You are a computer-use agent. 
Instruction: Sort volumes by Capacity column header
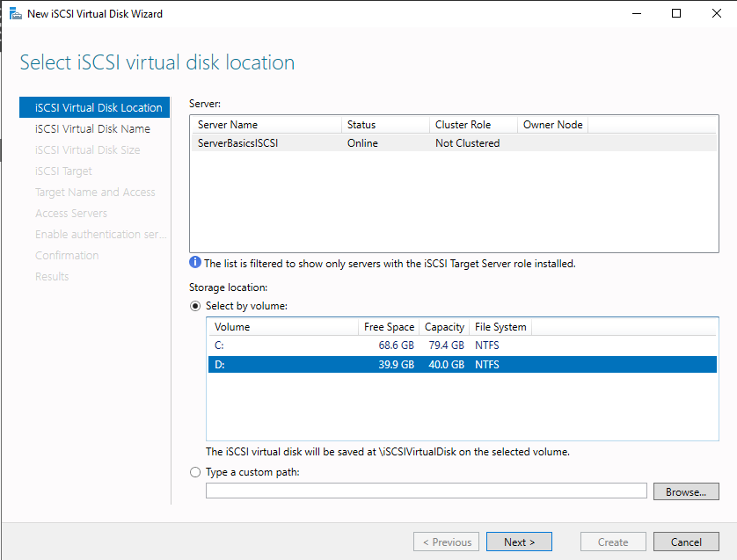coord(444,327)
